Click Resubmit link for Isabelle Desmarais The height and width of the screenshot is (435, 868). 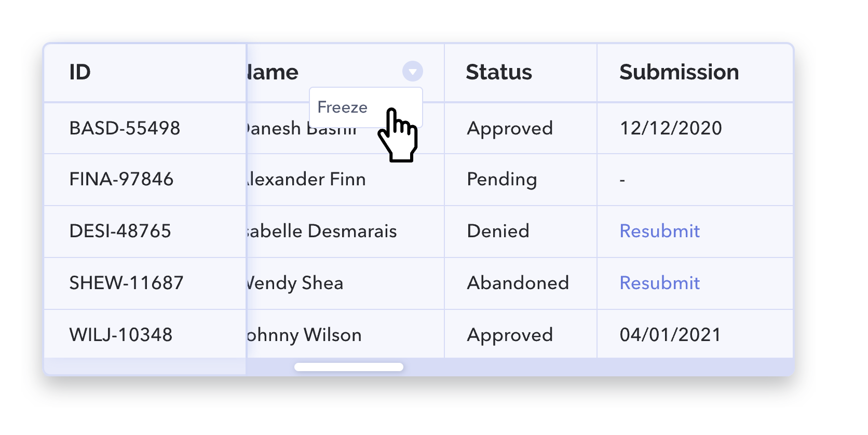point(660,231)
